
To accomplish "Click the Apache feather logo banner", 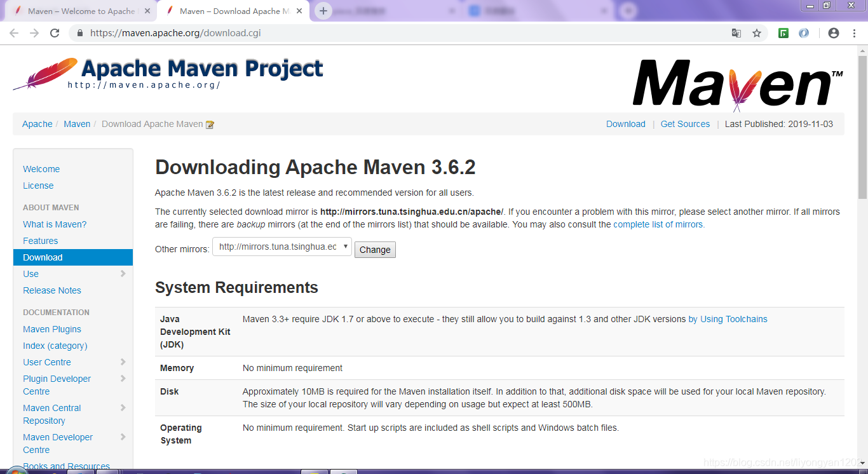I will tap(168, 74).
